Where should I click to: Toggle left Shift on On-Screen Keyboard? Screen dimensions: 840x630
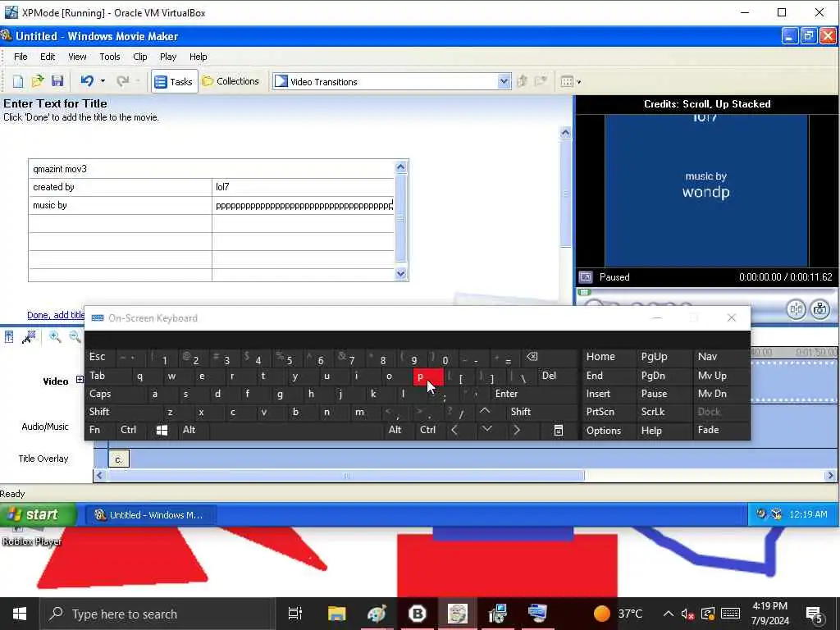[x=123, y=412]
